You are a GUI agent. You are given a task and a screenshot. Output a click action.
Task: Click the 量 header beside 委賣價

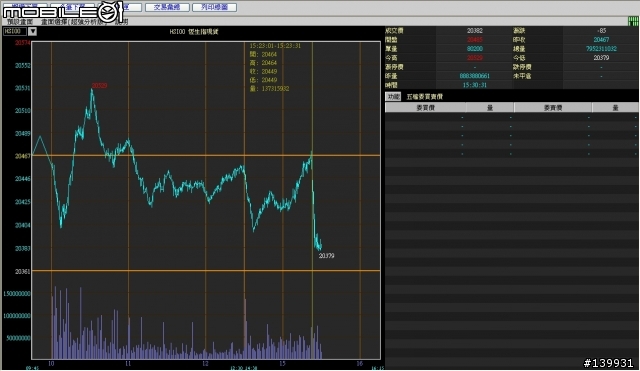616,108
